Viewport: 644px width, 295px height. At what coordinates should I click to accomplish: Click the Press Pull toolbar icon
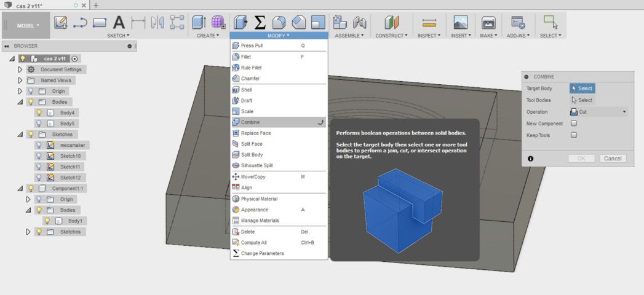point(241,22)
